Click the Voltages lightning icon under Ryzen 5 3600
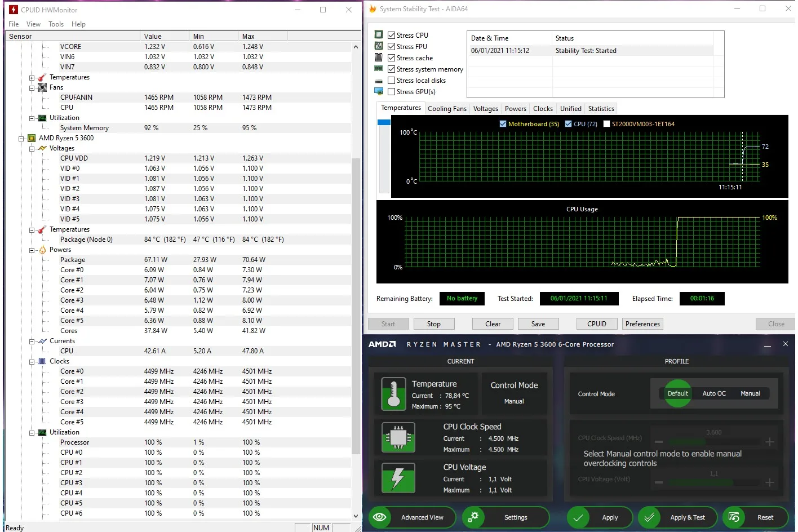This screenshot has width=798, height=532. click(42, 148)
